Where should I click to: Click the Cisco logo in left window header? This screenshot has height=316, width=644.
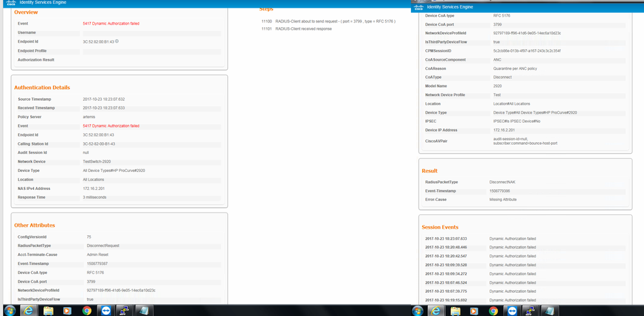click(11, 3)
